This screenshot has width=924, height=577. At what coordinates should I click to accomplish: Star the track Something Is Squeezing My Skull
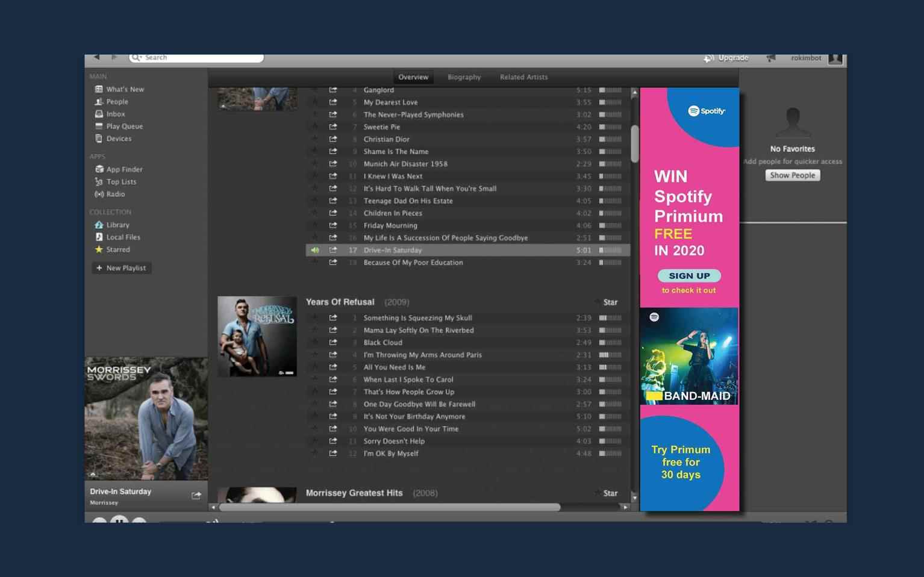click(x=314, y=317)
